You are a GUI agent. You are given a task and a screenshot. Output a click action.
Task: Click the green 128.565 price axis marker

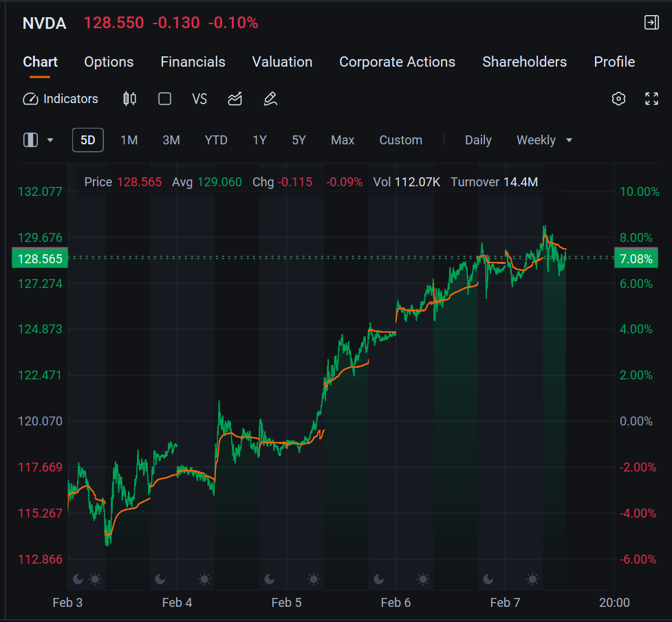click(40, 258)
